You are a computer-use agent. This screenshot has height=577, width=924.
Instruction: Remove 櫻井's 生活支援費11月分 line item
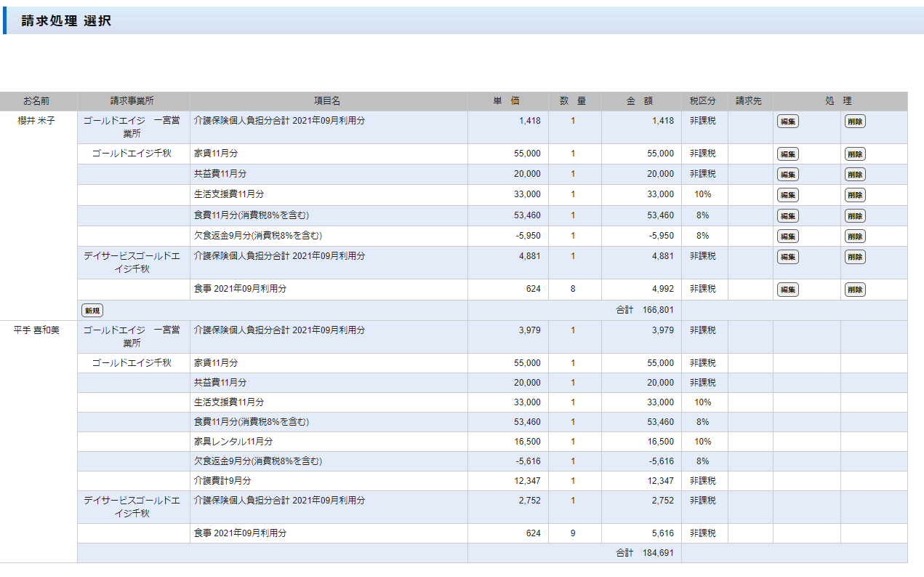854,195
